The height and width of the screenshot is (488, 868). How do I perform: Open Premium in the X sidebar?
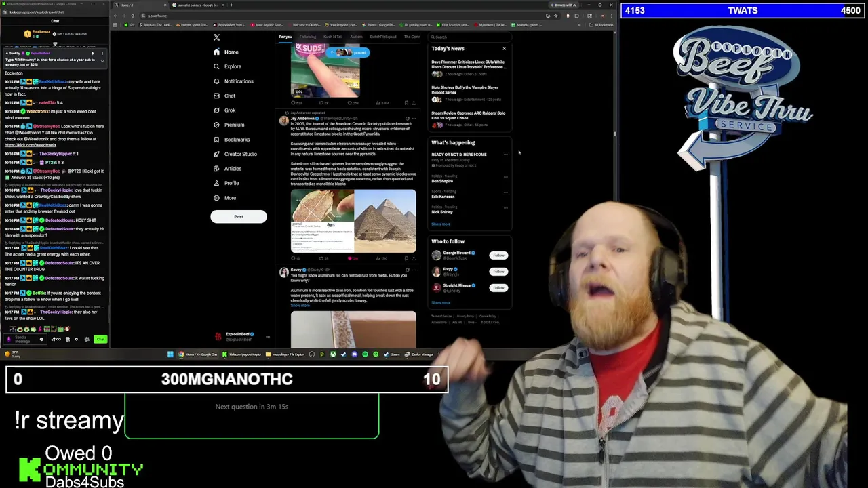(229, 125)
